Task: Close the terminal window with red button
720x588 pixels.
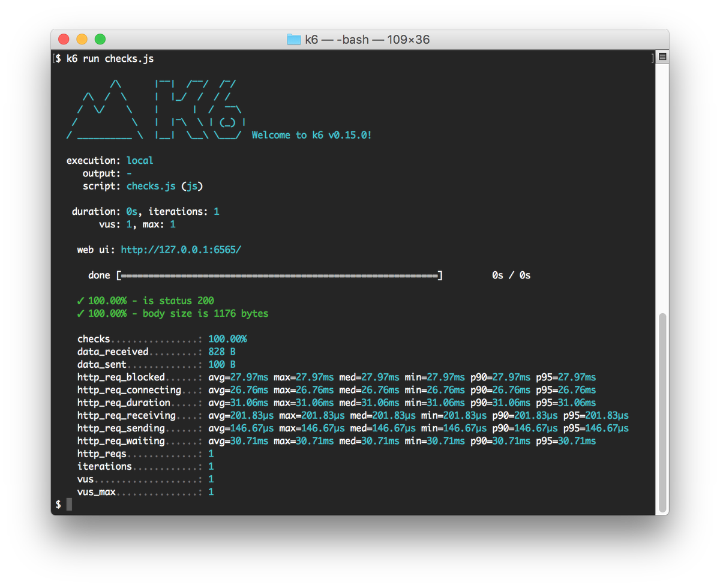Action: pos(64,40)
